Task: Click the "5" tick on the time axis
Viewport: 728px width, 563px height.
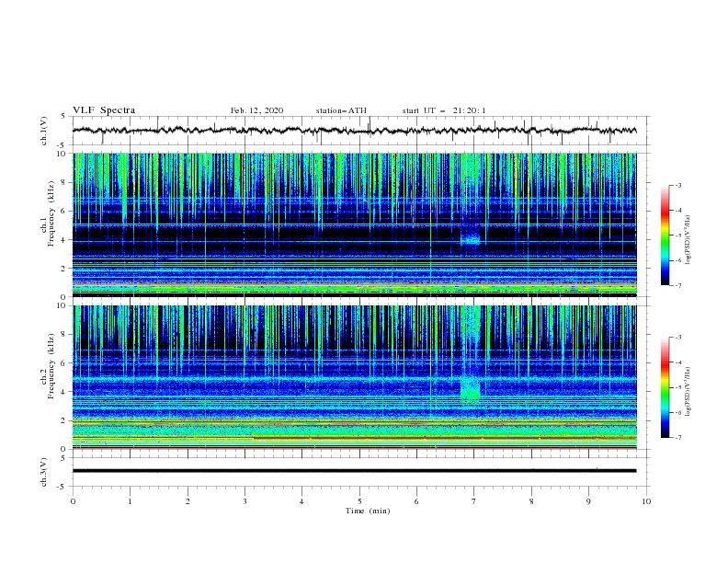Action: 359,501
